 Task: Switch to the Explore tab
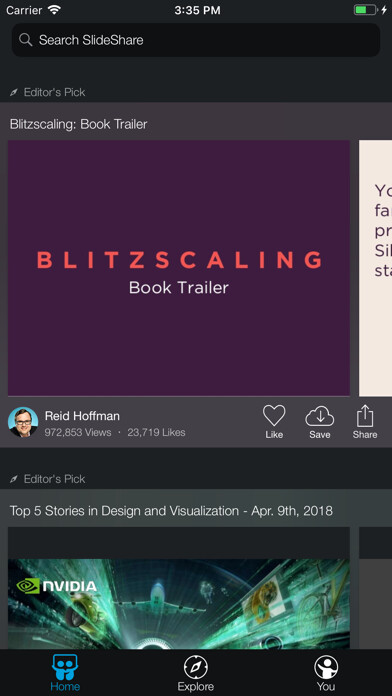click(196, 673)
